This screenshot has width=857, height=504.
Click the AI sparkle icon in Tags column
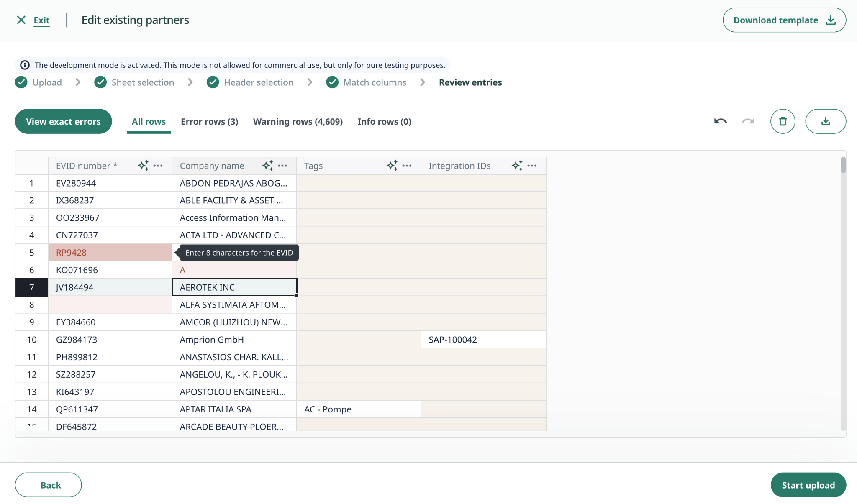[392, 166]
